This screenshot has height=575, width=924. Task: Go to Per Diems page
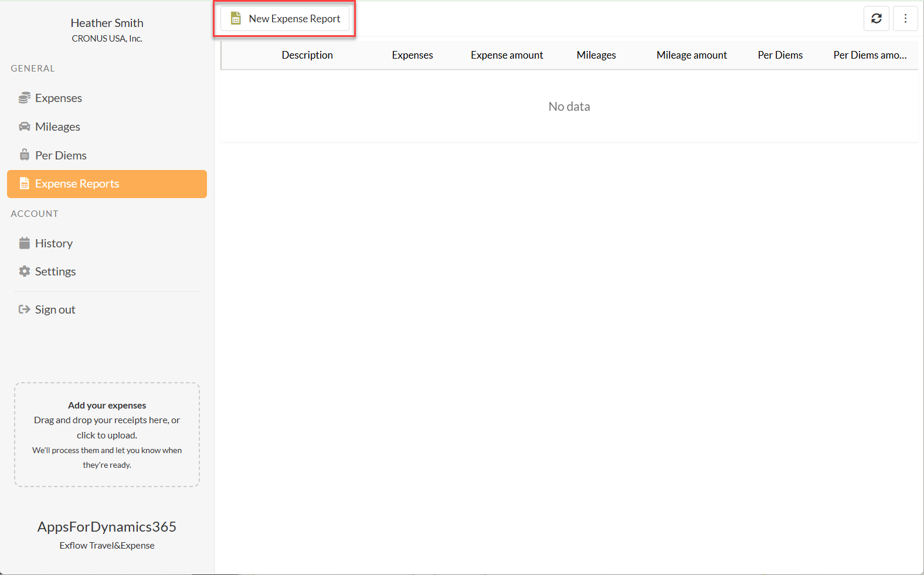tap(60, 155)
